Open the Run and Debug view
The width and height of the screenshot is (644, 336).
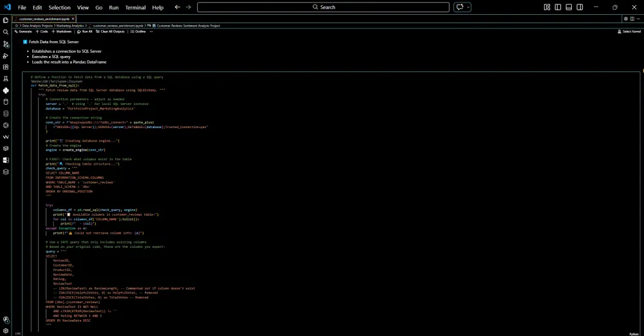coord(6,55)
